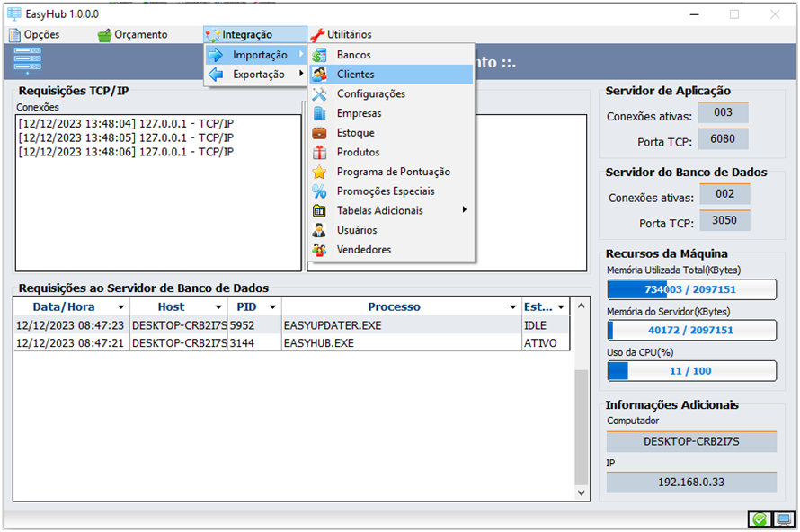Screen dimensions: 800x532
Task: Open the Opções menu
Action: (x=34, y=35)
